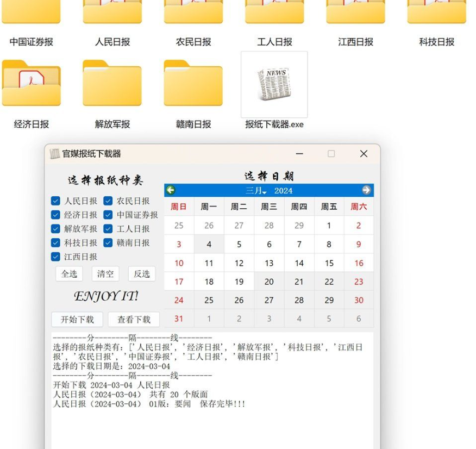Screen dimensions: 476x449
Task: Uncheck the 中国证券报 checkbox
Action: pyautogui.click(x=108, y=215)
